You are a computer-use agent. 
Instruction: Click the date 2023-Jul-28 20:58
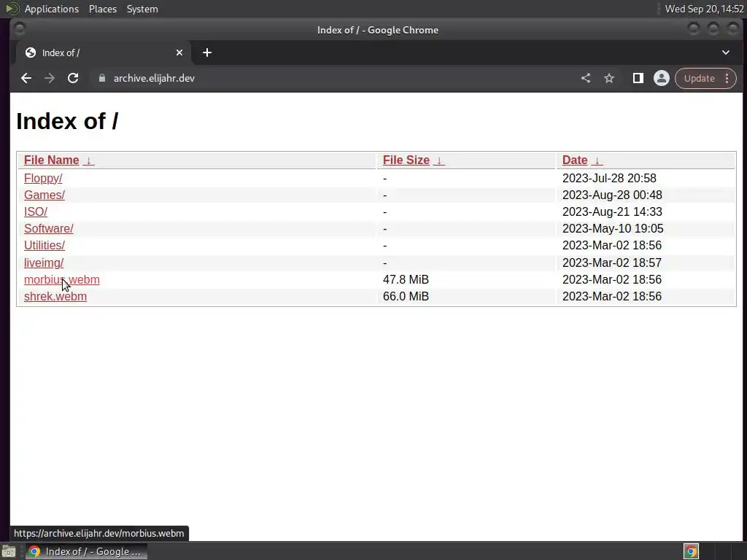(x=609, y=178)
